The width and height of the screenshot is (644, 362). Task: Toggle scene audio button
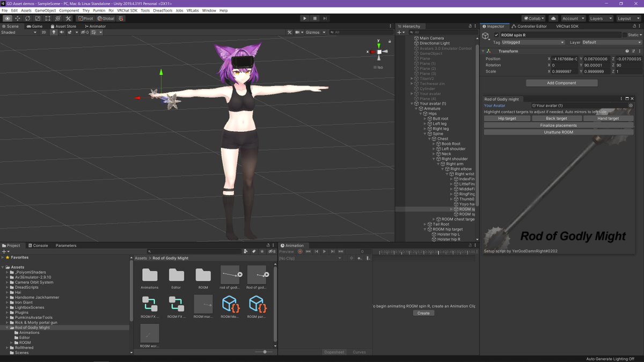click(62, 32)
